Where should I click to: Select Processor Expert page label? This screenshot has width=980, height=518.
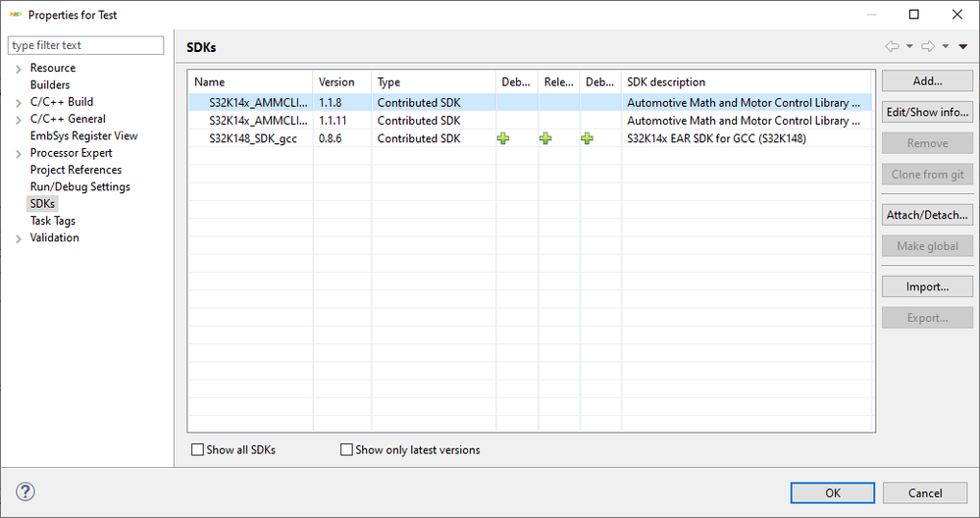(x=72, y=152)
